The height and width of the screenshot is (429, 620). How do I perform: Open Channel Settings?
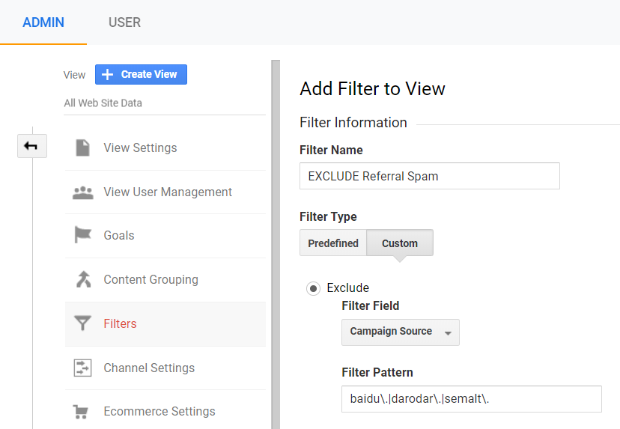[x=165, y=368]
